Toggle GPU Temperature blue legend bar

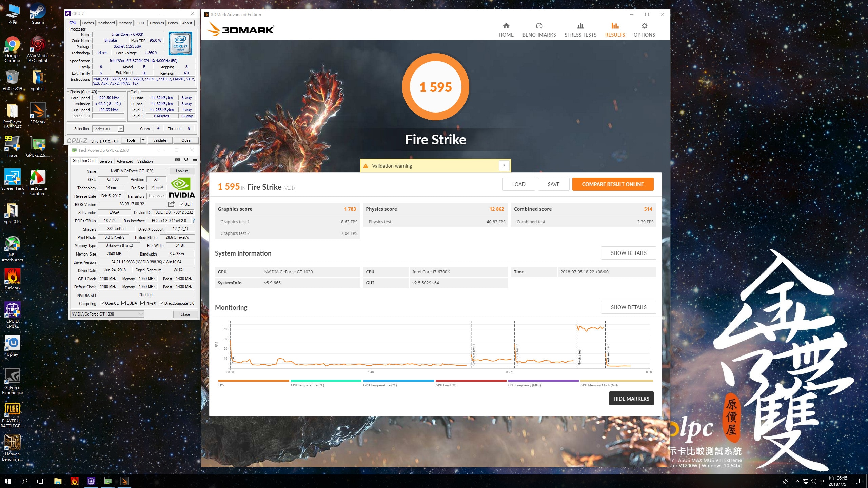coord(398,381)
